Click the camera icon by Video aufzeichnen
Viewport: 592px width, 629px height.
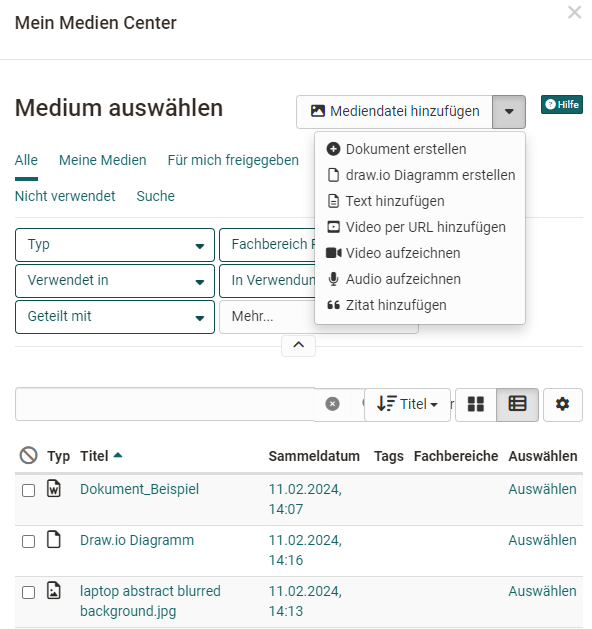[x=334, y=253]
